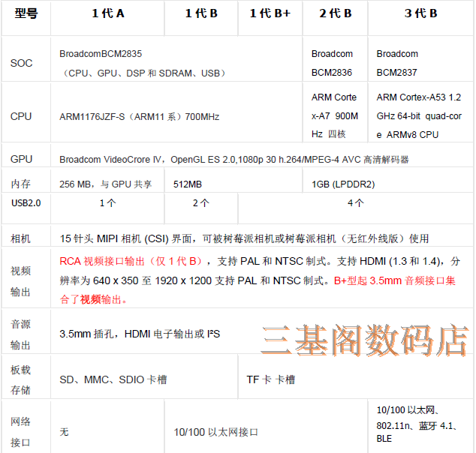
Task: Click the 'BroadcomBCM2835' text
Action: [101, 54]
